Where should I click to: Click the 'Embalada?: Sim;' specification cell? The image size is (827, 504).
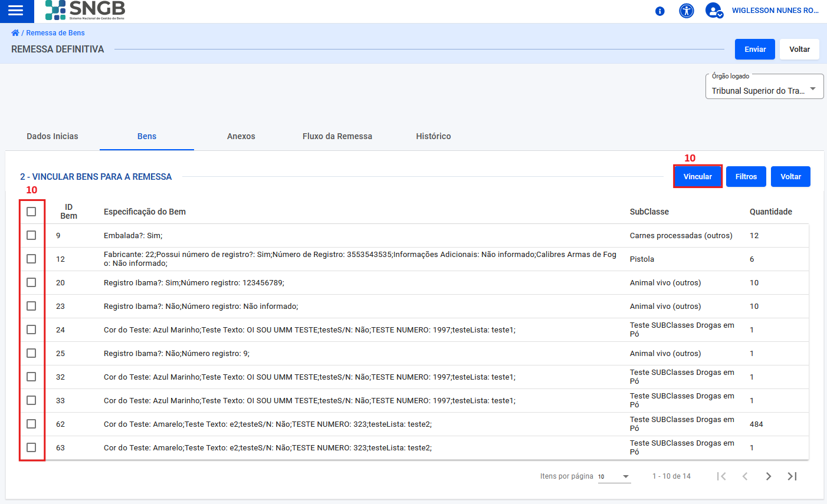pos(133,235)
